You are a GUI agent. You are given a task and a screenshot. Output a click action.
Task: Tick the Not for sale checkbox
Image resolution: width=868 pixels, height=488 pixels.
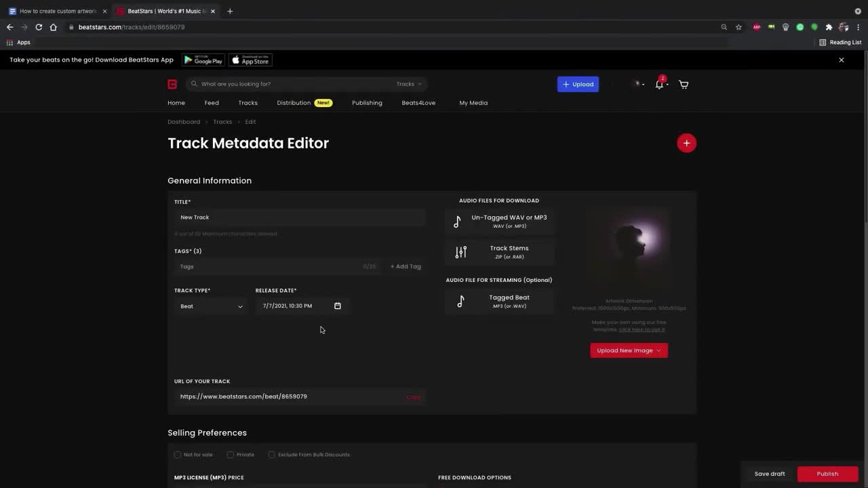(178, 455)
